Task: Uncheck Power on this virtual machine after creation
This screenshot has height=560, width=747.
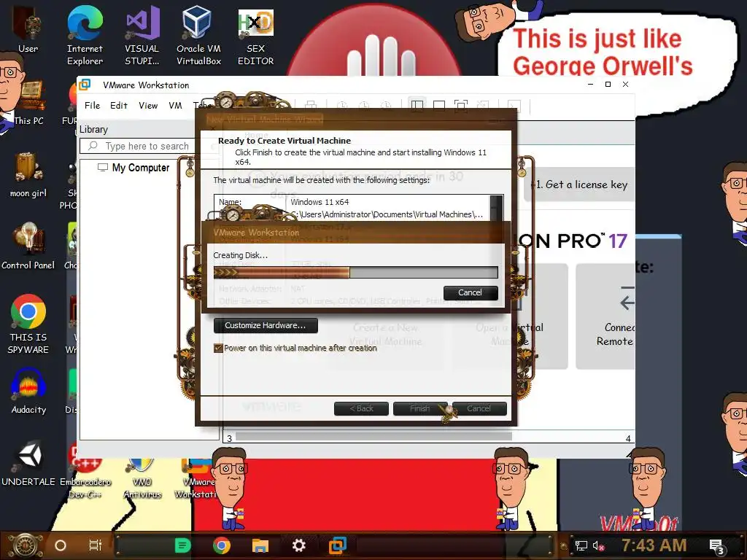Action: click(218, 348)
